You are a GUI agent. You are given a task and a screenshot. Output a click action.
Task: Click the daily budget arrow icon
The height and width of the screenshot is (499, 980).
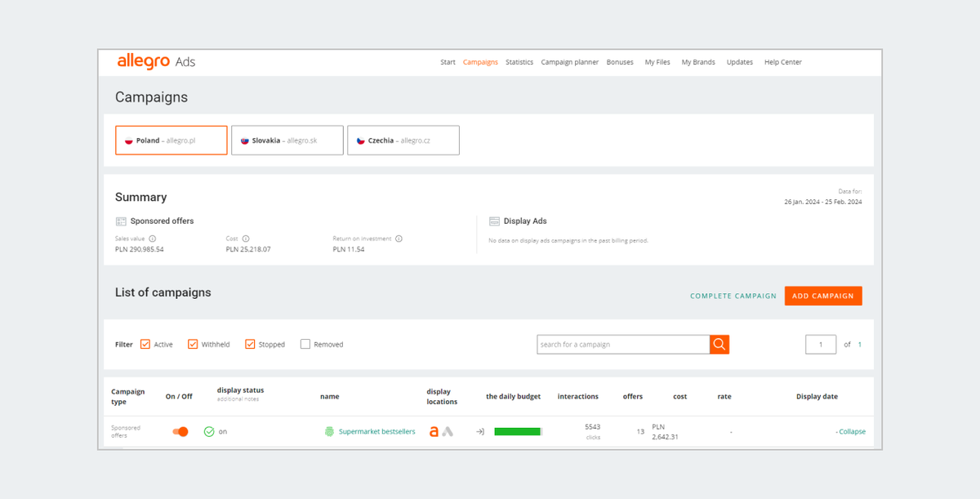click(x=480, y=431)
